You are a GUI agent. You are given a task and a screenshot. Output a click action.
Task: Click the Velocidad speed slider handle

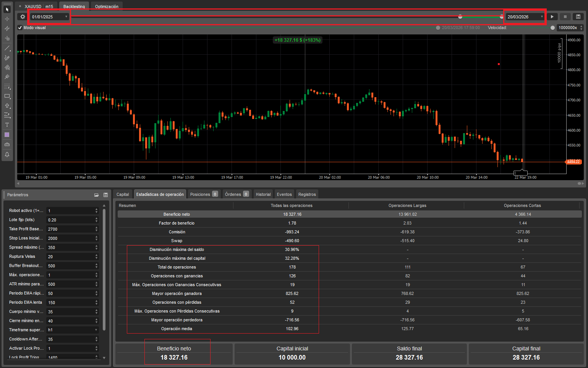click(x=552, y=28)
